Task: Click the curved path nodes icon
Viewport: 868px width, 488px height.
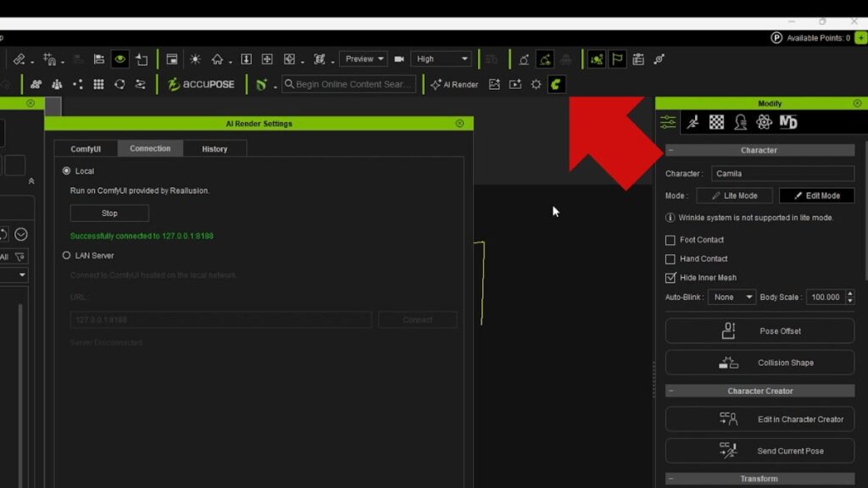Action: click(141, 84)
